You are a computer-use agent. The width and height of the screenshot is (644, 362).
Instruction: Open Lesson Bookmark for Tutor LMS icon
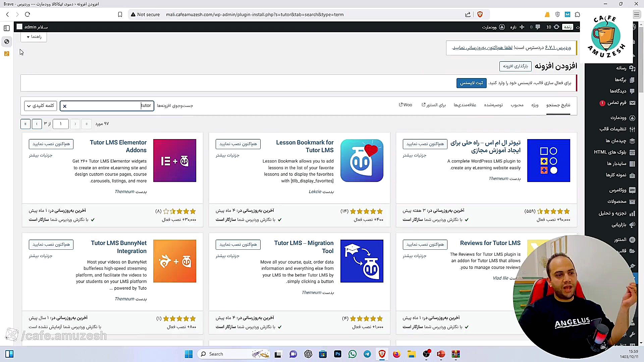pos(362,161)
